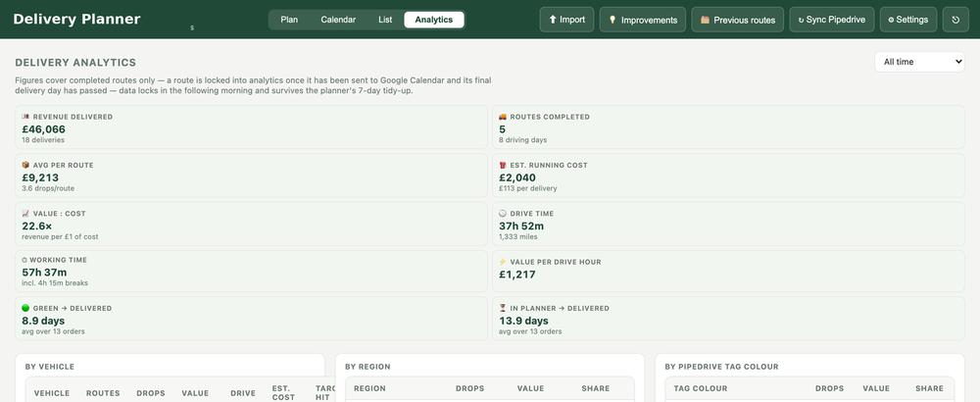Viewport: 980px width, 402px height.
Task: Click the In Planner → Delivered hourglass icon
Action: pos(503,308)
